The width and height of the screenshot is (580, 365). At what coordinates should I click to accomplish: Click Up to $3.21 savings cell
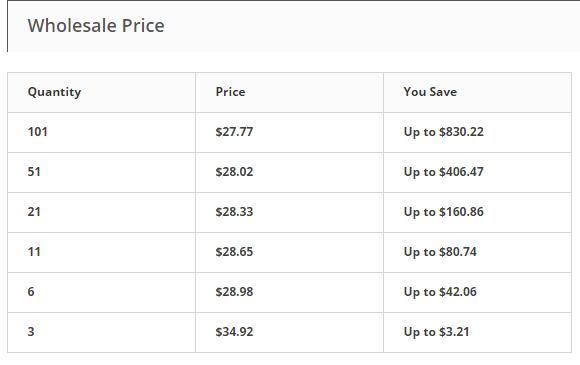(477, 332)
